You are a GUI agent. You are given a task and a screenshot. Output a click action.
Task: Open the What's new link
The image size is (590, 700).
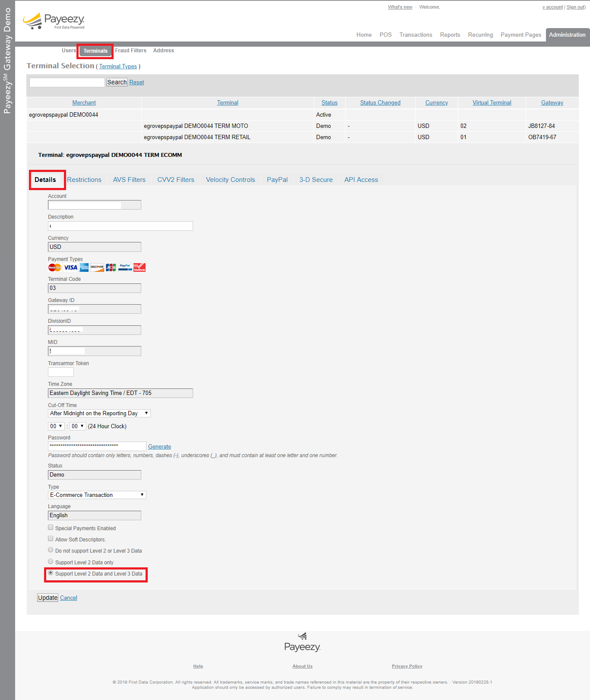400,7
